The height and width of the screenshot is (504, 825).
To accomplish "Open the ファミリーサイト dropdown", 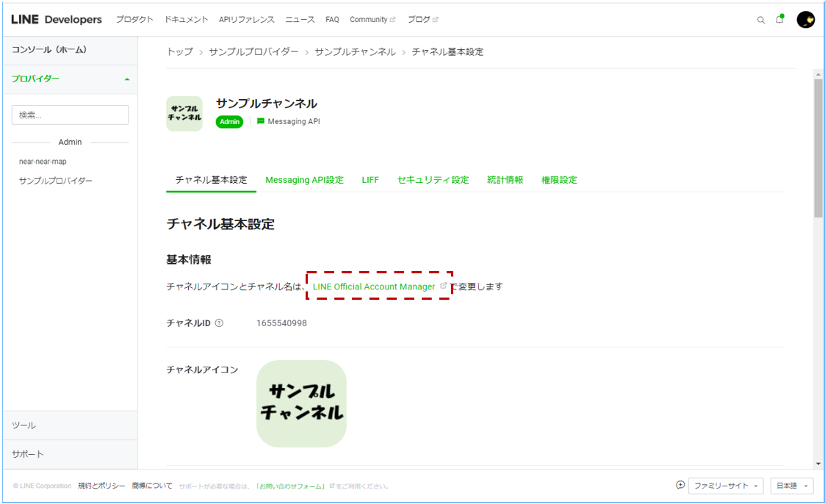I will 726,486.
